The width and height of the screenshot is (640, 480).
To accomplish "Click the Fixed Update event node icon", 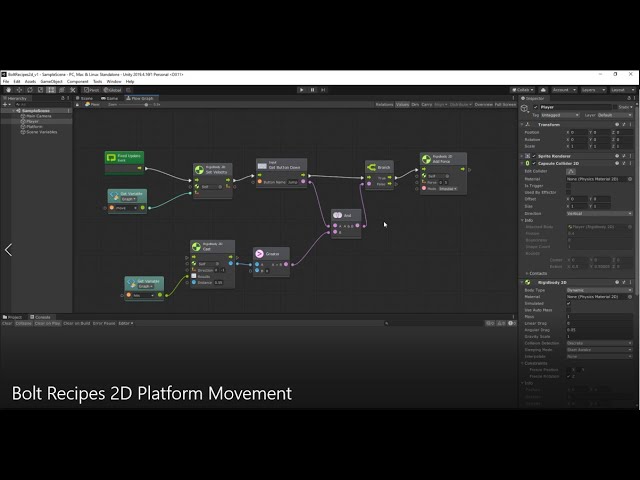I will (x=111, y=158).
